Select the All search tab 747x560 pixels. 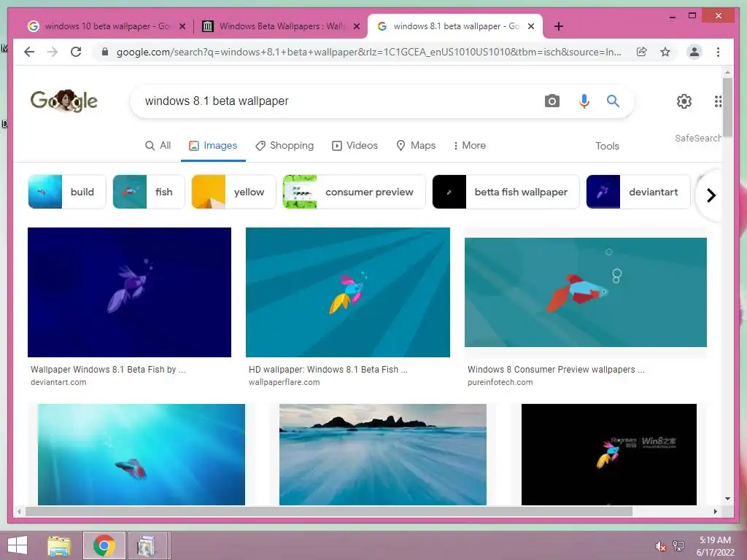pyautogui.click(x=158, y=146)
